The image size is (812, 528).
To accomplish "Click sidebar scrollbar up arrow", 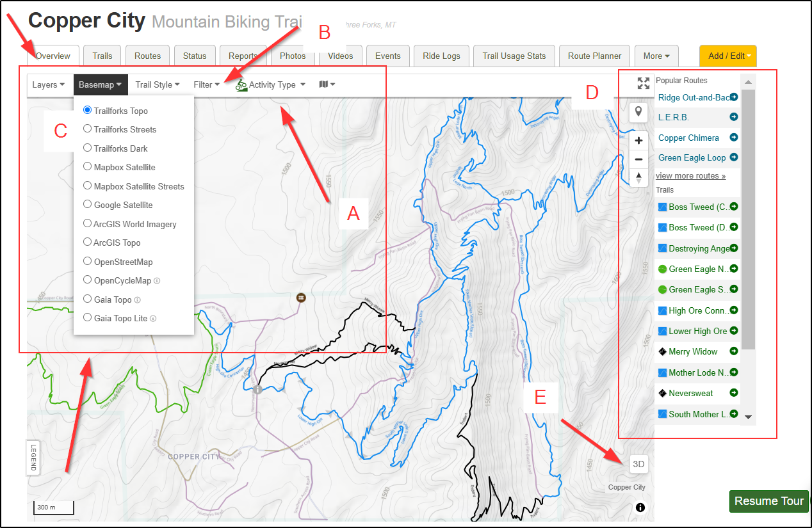I will pyautogui.click(x=748, y=82).
